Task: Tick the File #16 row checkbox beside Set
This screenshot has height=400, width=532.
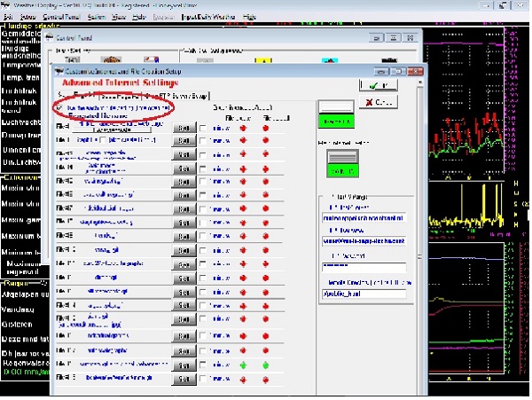Action: point(203,335)
